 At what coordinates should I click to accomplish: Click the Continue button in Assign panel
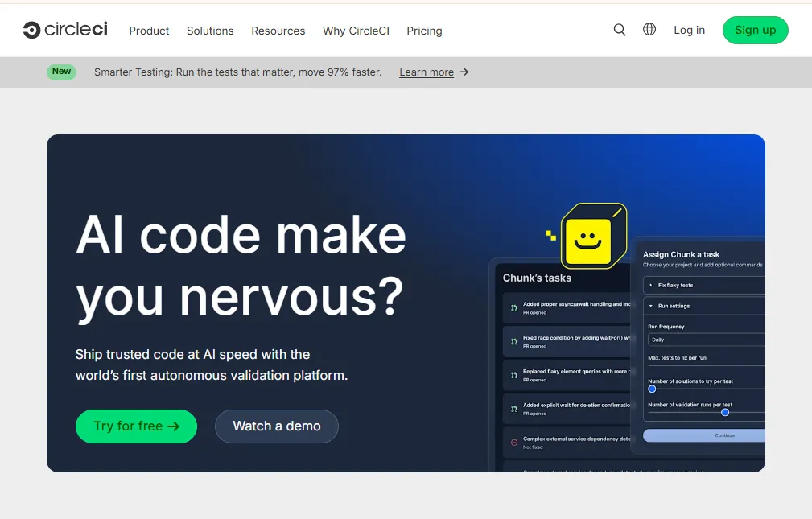[x=704, y=435]
